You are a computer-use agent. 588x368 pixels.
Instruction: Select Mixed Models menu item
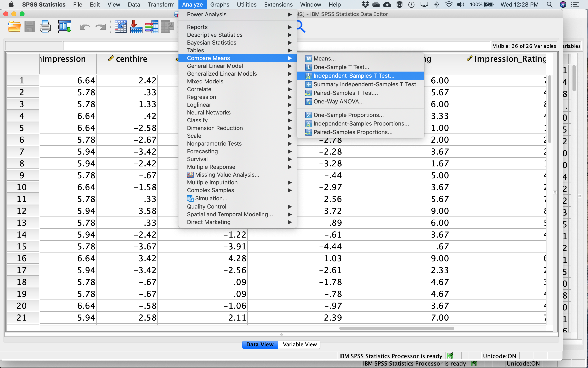[x=237, y=82]
